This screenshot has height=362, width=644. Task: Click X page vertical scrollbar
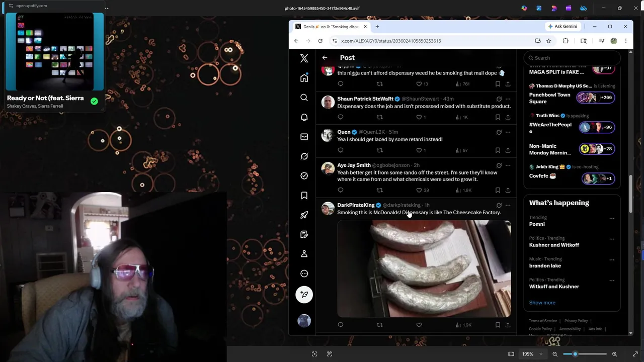(x=631, y=194)
